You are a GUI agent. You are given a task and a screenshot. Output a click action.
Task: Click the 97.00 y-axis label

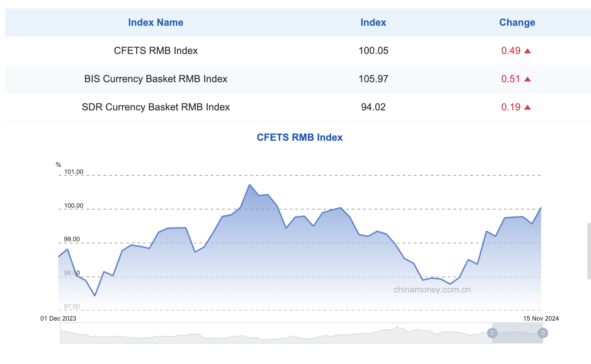tap(72, 307)
